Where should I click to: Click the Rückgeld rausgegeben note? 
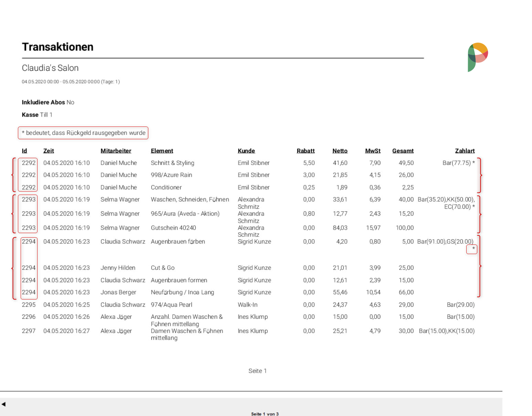coord(83,133)
